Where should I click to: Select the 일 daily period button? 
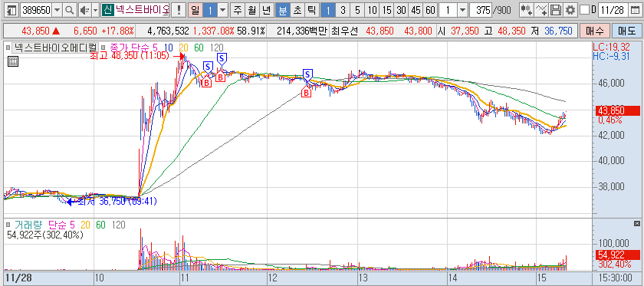pos(195,10)
